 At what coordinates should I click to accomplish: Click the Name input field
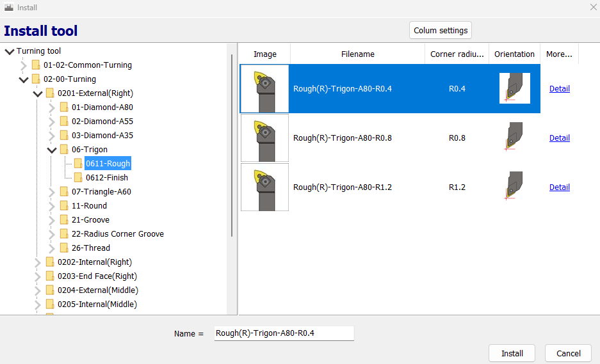coord(284,333)
